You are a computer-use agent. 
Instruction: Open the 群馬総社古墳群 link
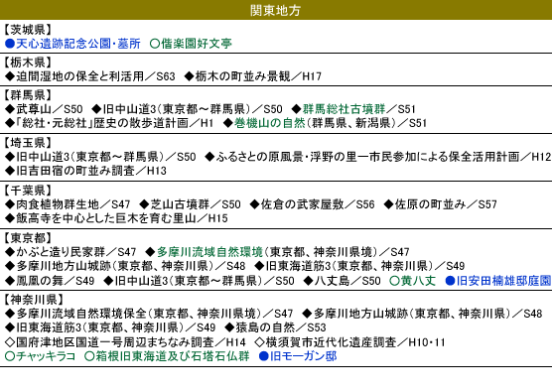(x=344, y=109)
